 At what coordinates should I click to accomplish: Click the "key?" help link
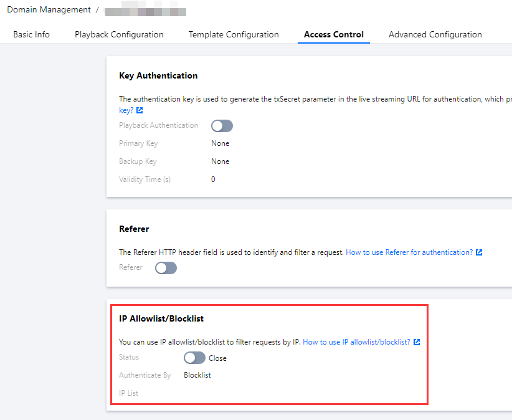click(126, 110)
